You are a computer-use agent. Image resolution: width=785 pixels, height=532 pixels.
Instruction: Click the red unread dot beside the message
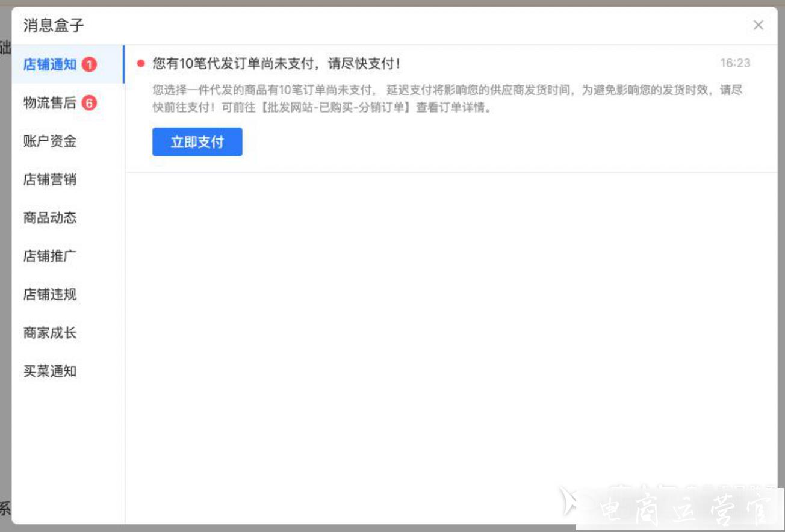[x=141, y=63]
